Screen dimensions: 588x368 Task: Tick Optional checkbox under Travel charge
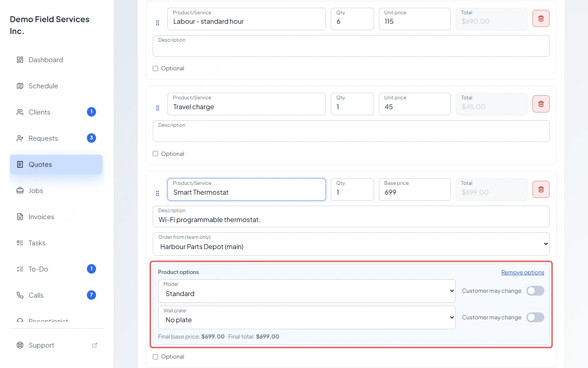pyautogui.click(x=156, y=154)
